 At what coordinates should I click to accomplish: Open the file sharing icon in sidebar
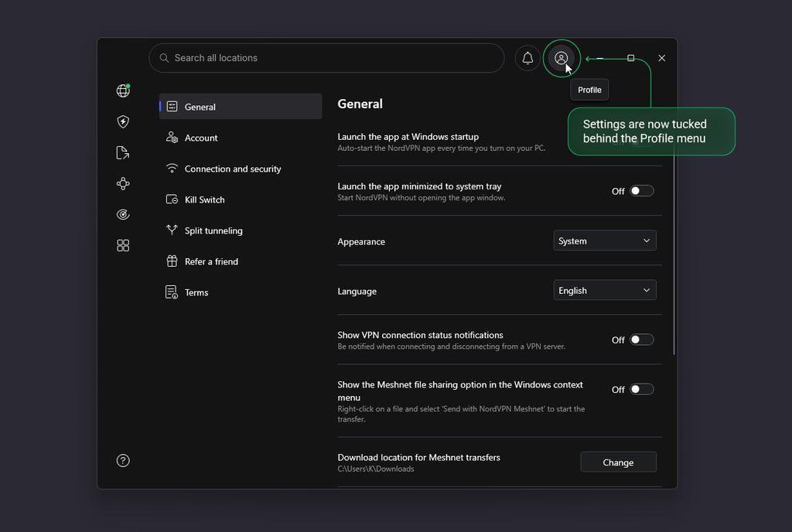[x=123, y=152]
